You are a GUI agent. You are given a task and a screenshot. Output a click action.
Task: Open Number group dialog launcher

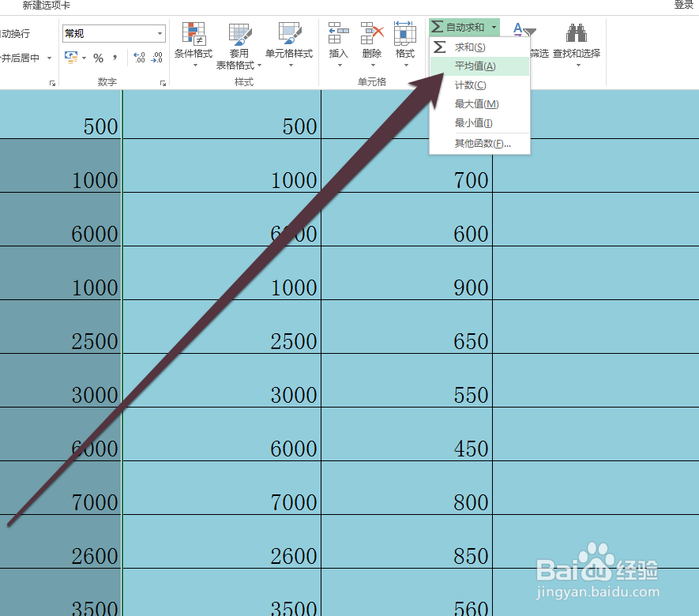pos(163,84)
